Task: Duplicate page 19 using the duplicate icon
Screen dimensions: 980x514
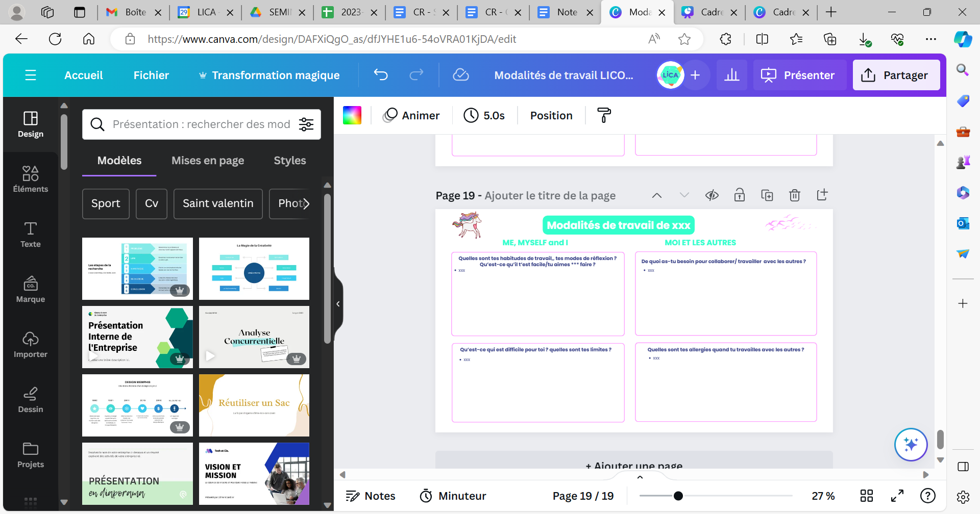Action: tap(767, 195)
